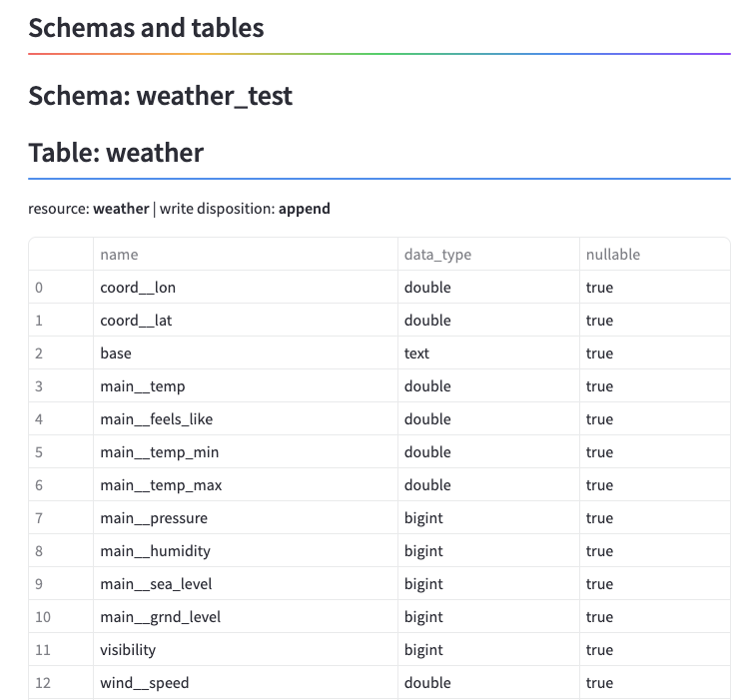Select the main__sea_level cell
This screenshot has width=749, height=700.
point(246,583)
